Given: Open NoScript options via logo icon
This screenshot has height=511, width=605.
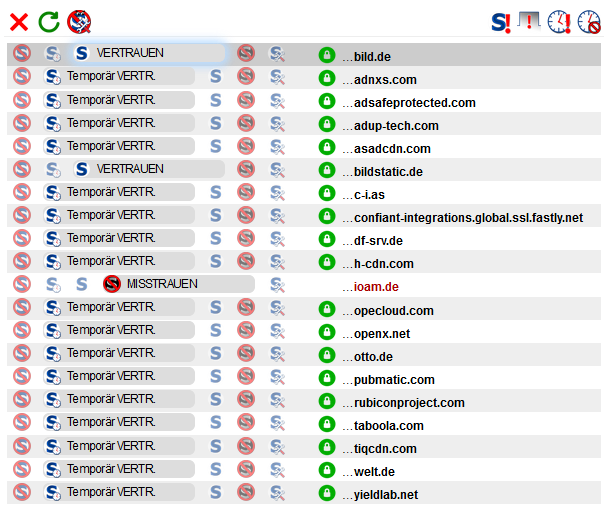Looking at the screenshot, I should [79, 22].
